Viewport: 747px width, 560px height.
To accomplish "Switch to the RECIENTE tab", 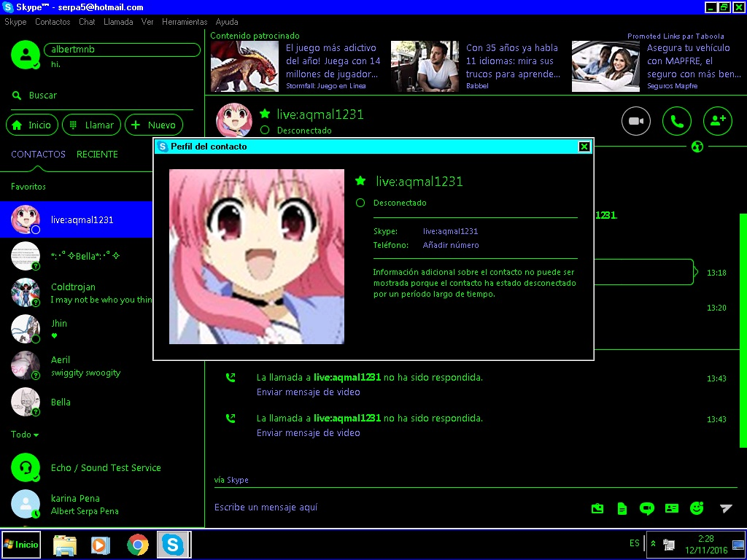I will [x=97, y=155].
